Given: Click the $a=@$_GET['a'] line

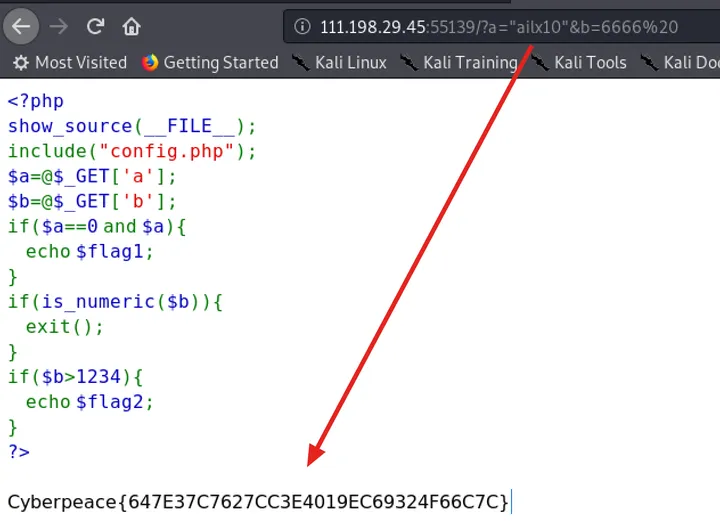Looking at the screenshot, I should (x=92, y=176).
